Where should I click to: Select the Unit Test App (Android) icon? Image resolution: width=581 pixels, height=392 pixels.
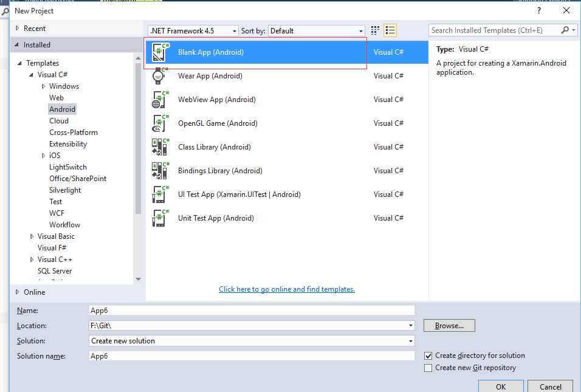point(160,218)
